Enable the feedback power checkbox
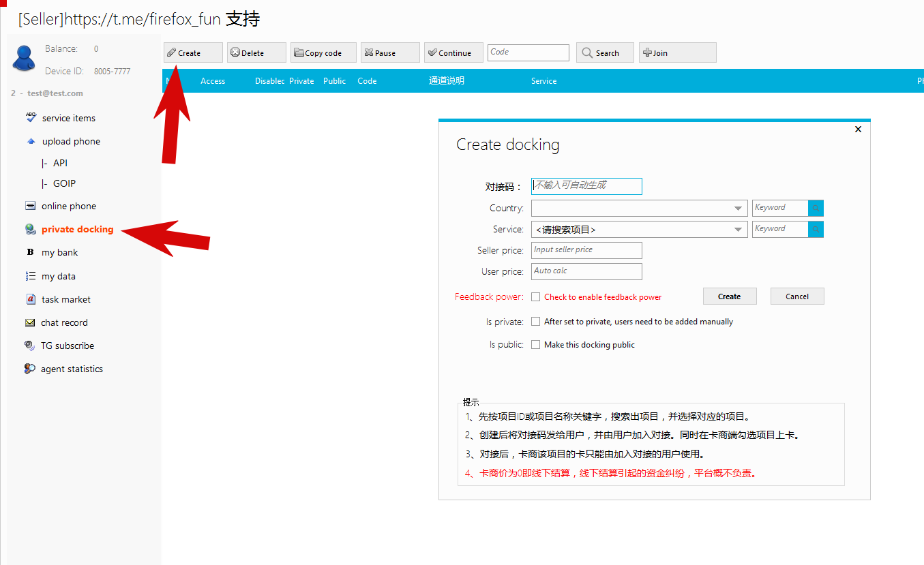The height and width of the screenshot is (565, 924). [536, 296]
